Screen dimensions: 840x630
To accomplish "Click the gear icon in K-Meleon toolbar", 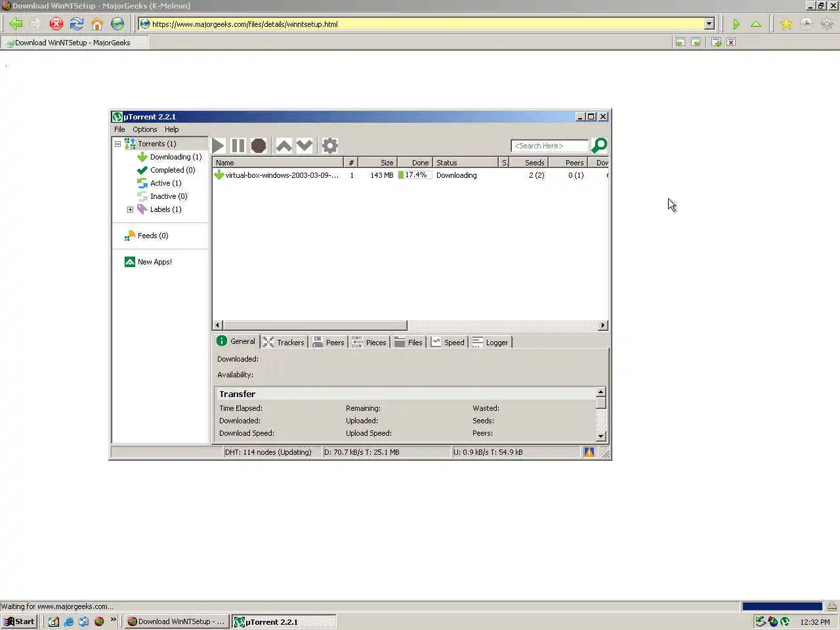I will [826, 24].
